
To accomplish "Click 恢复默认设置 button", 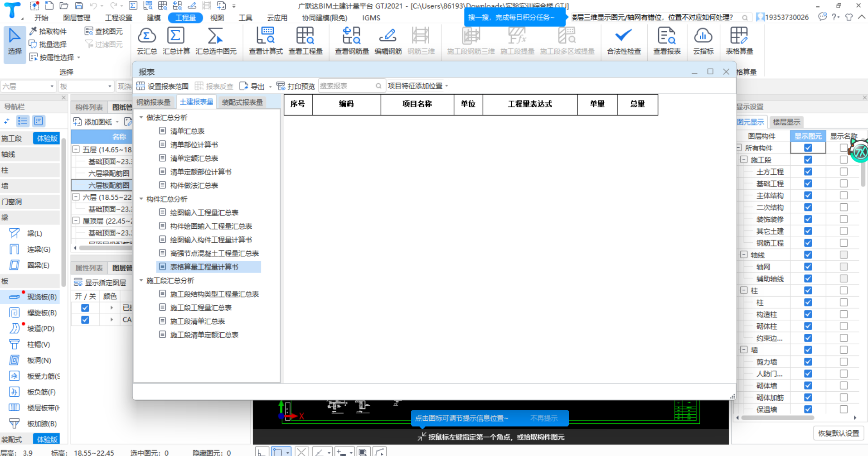I will click(x=839, y=433).
